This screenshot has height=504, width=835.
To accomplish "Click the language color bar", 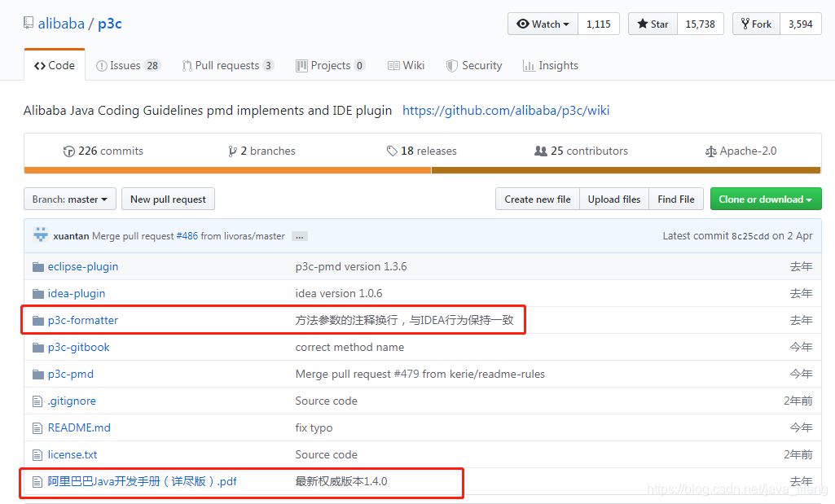I will pos(422,170).
